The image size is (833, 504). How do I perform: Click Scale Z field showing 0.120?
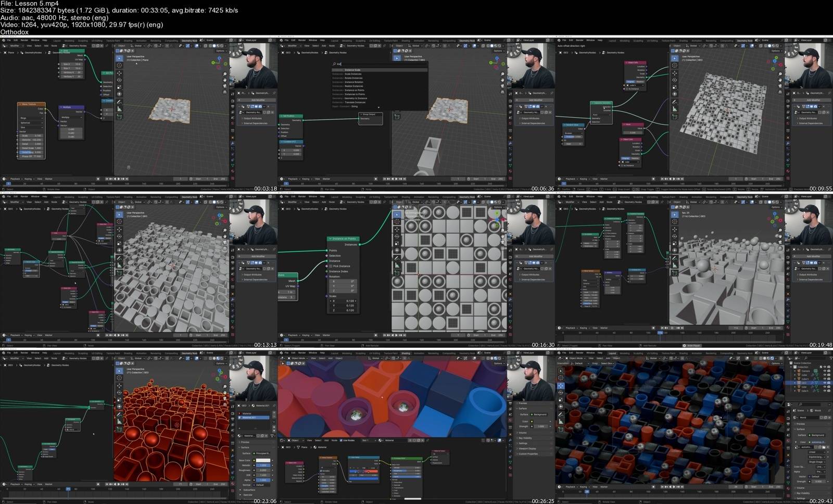343,310
